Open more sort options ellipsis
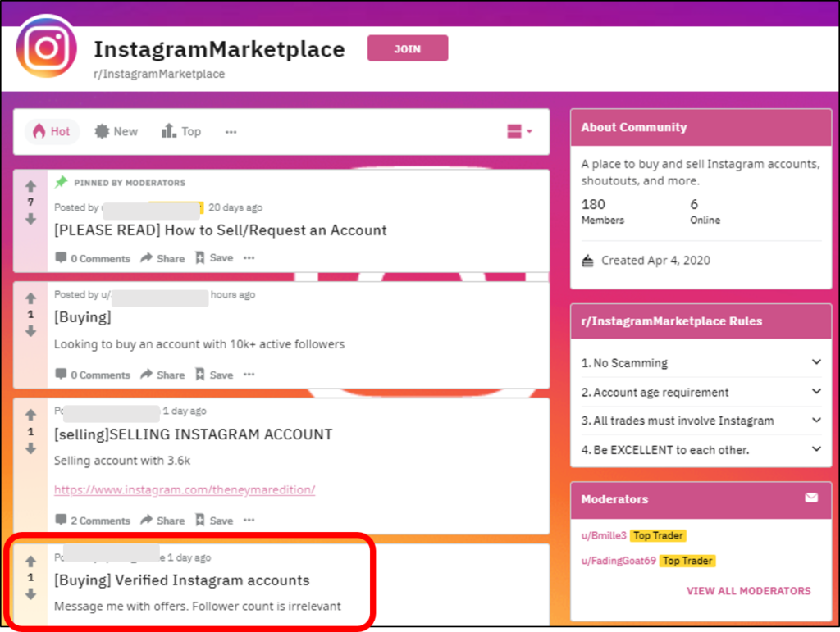 click(x=231, y=131)
